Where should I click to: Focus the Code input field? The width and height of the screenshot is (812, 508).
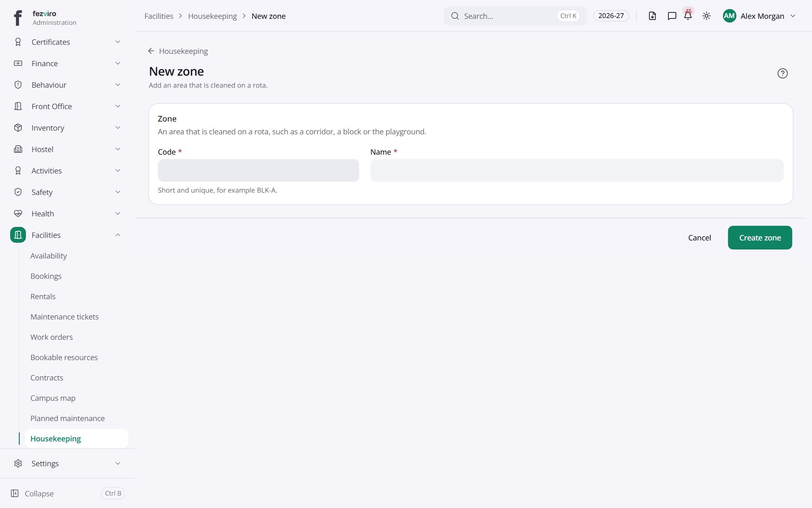coord(258,170)
